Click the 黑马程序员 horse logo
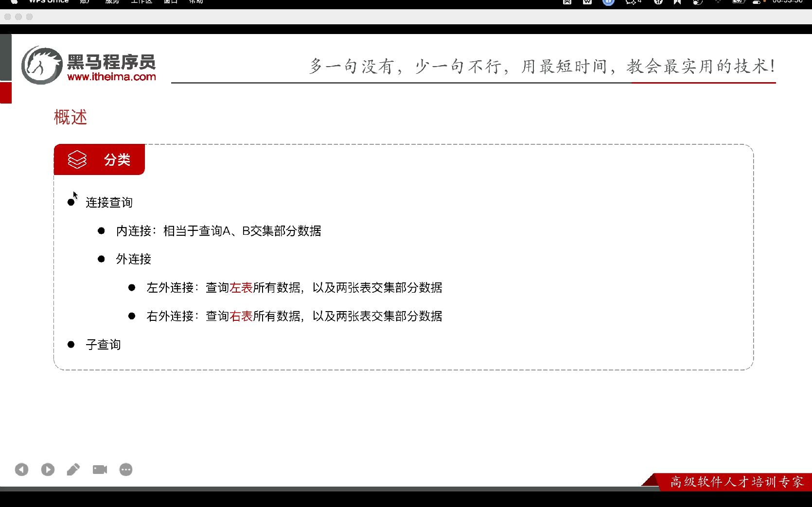 pyautogui.click(x=42, y=65)
